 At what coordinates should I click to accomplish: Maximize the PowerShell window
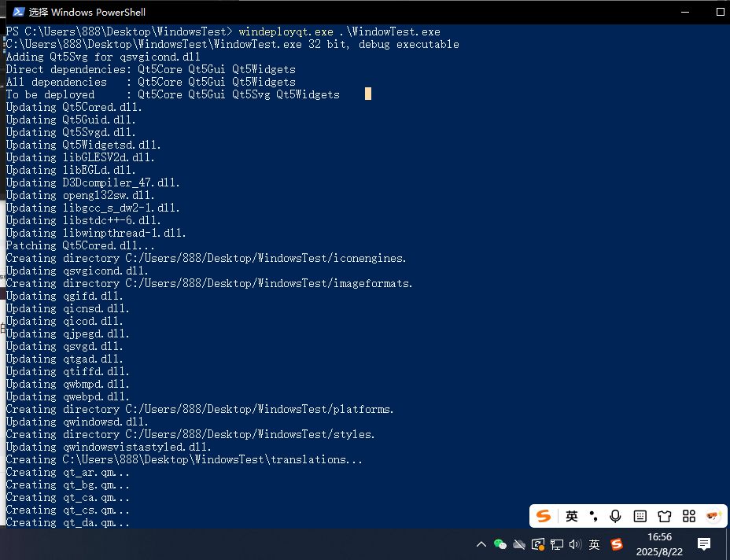pos(720,12)
